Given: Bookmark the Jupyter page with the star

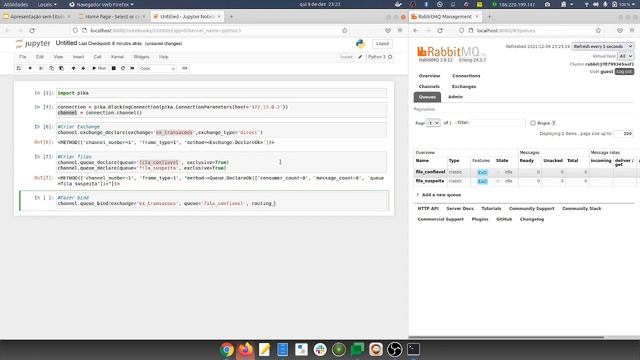Looking at the screenshot, I should point(345,31).
